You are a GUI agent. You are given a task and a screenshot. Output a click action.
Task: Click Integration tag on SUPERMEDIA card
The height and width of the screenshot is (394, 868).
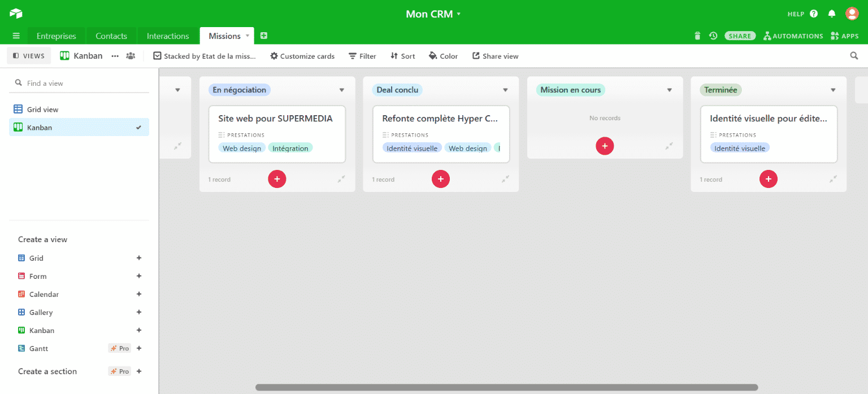pos(290,148)
